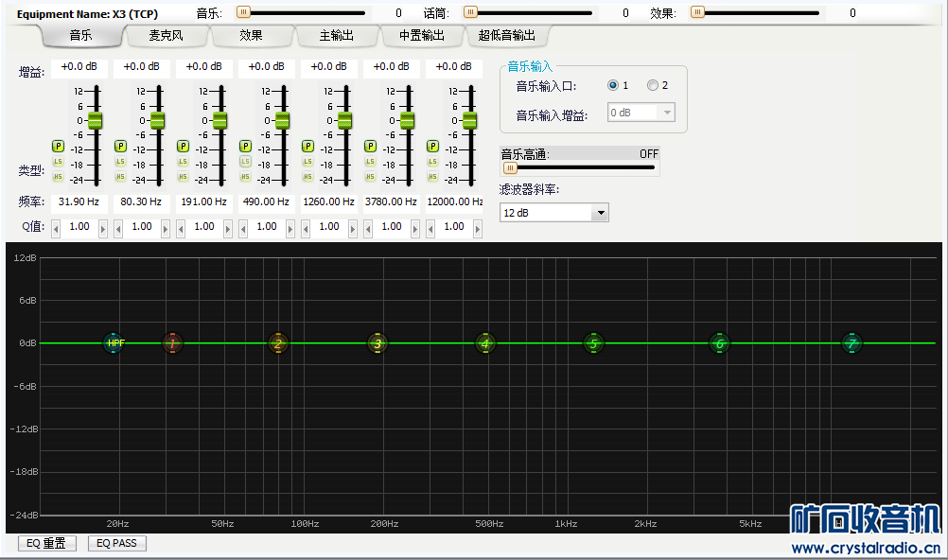This screenshot has width=948, height=560.
Task: Open the 音乐输入增益 0 dB dropdown
Action: (666, 113)
